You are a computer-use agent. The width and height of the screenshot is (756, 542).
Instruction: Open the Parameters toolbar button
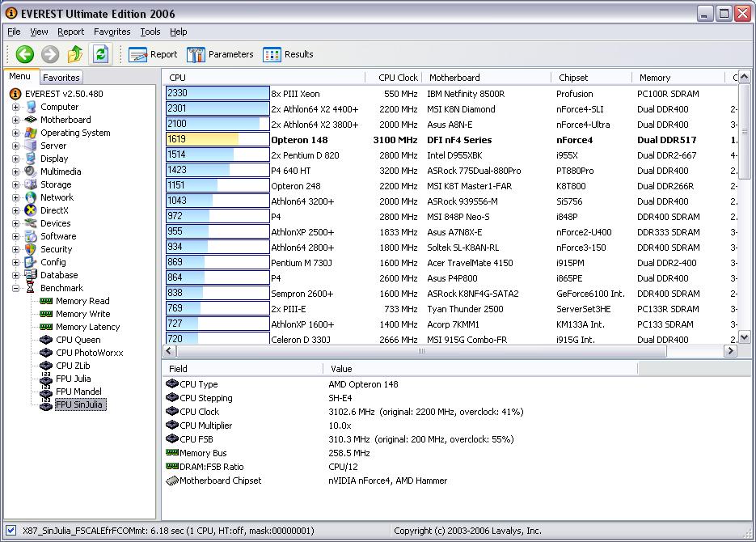tap(220, 54)
